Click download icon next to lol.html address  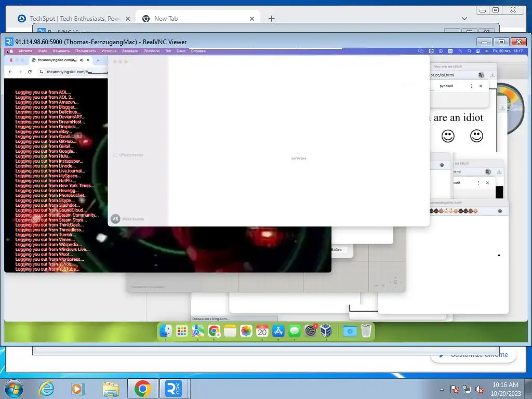(x=493, y=75)
